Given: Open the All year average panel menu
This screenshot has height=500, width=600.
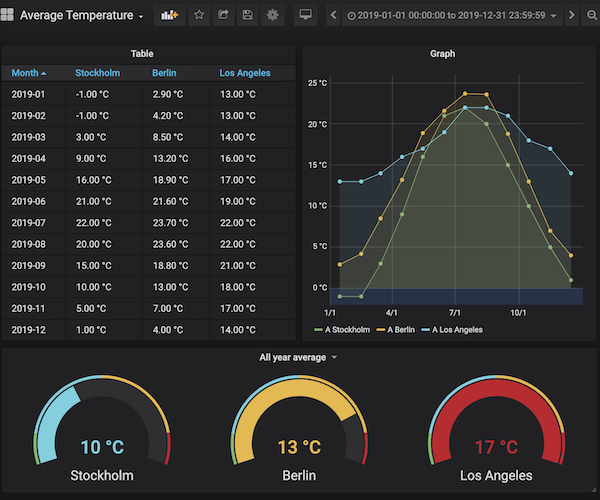Looking at the screenshot, I should (x=298, y=357).
